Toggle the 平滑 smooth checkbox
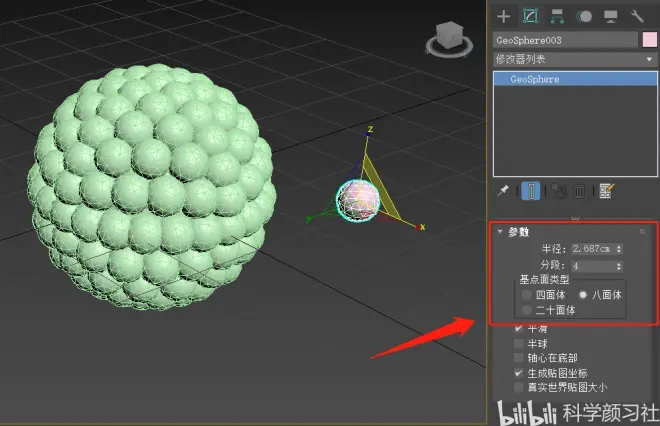Image resolution: width=660 pixels, height=426 pixels. click(519, 328)
